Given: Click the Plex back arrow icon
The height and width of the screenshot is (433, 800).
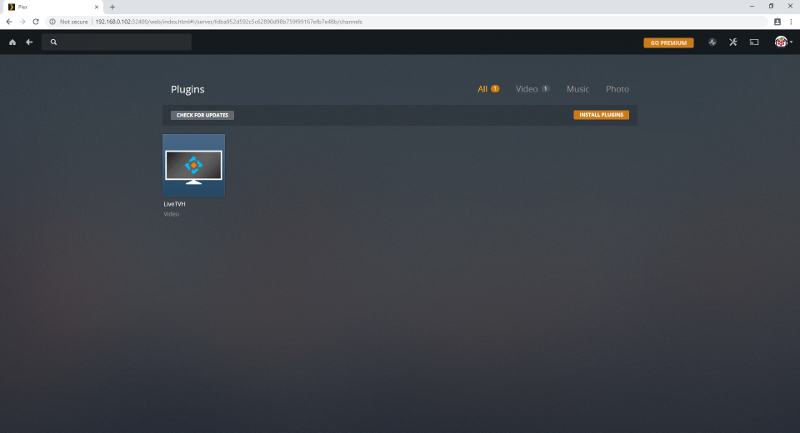Looking at the screenshot, I should pyautogui.click(x=29, y=42).
